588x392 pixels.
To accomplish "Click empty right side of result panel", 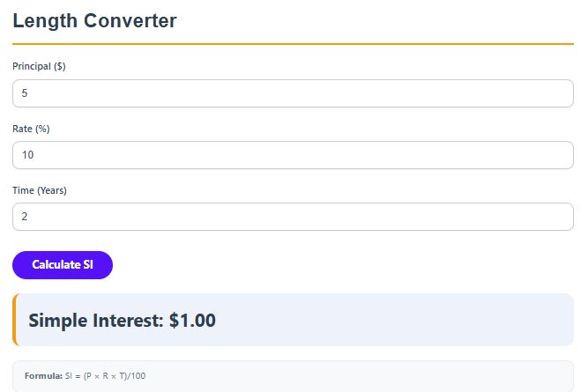I will [441, 320].
